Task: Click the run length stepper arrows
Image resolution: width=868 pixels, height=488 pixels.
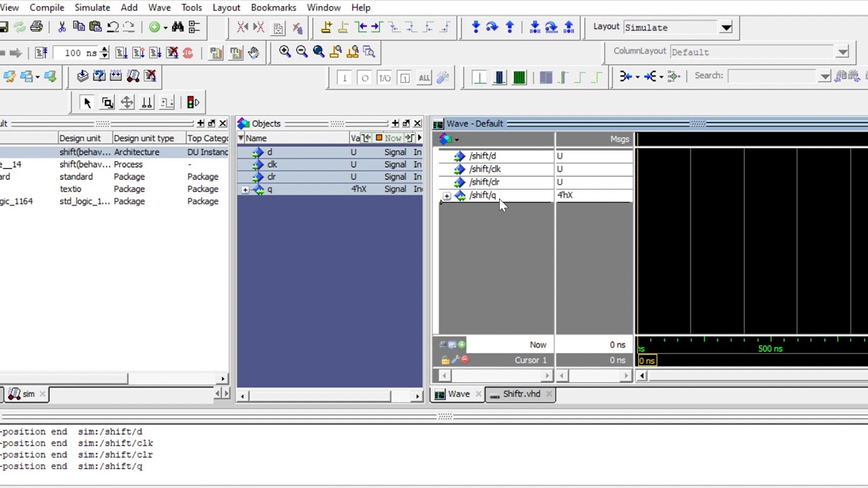Action: pyautogui.click(x=104, y=52)
